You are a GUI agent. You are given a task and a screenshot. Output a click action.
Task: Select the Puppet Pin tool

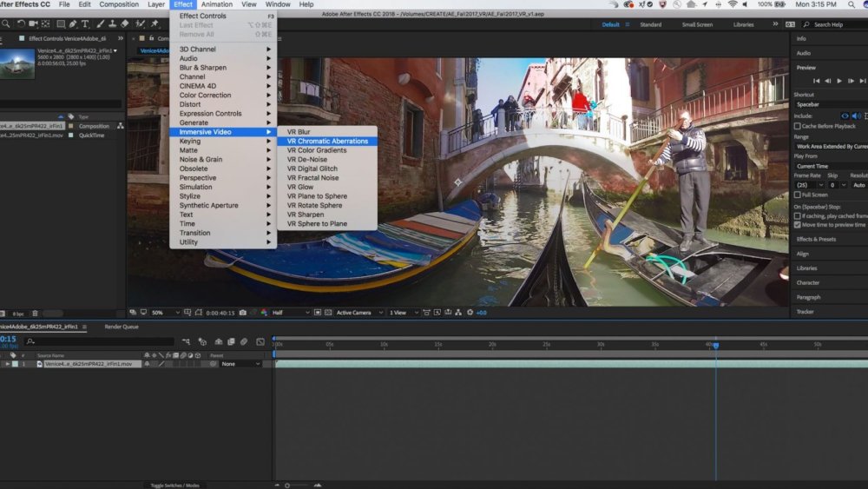[155, 23]
